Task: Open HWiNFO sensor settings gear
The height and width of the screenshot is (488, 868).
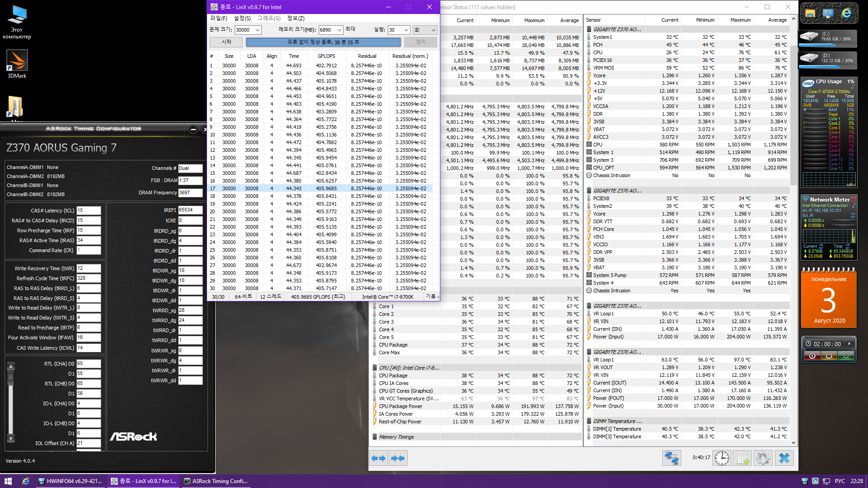Action: pyautogui.click(x=763, y=458)
